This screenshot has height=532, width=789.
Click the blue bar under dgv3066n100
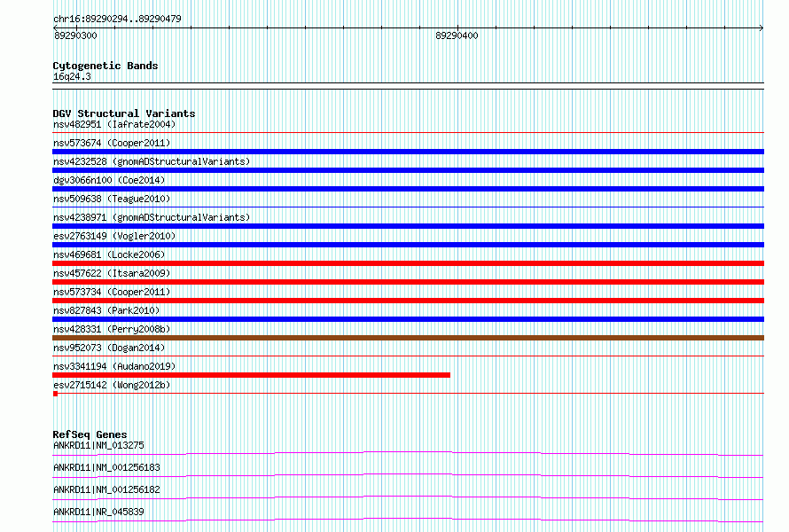(x=408, y=189)
